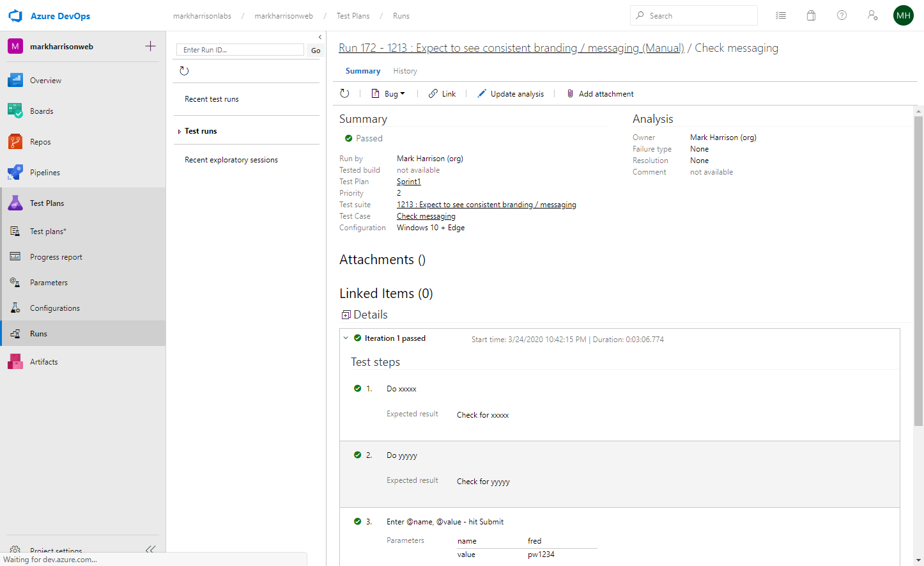Open the Bug dropdown menu
Screen dimensions: 924x566
pyautogui.click(x=389, y=94)
